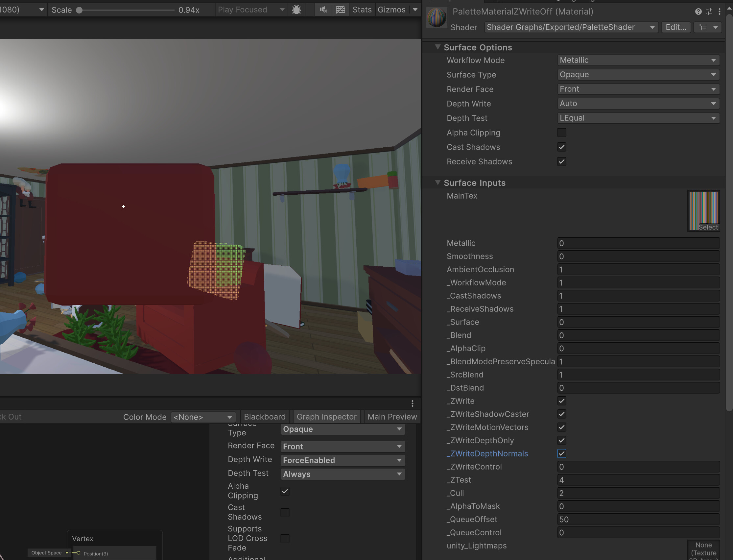Switch to the Main Preview tab

392,416
